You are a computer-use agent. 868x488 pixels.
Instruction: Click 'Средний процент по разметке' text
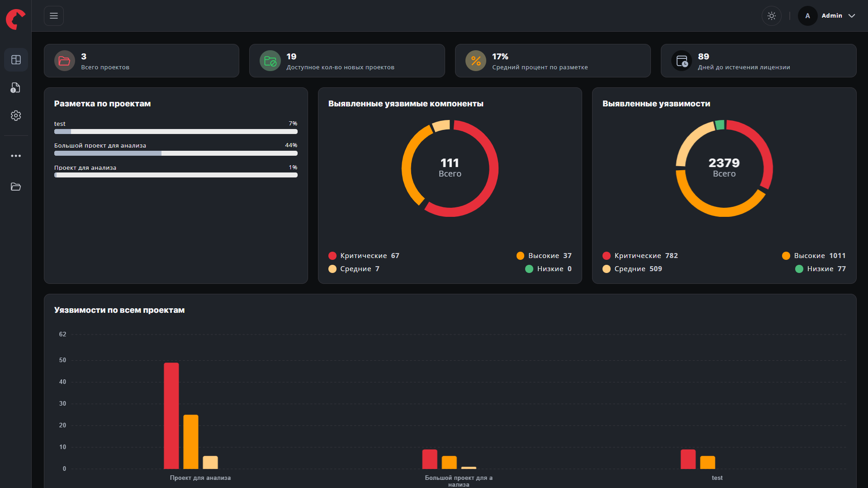[x=540, y=67]
